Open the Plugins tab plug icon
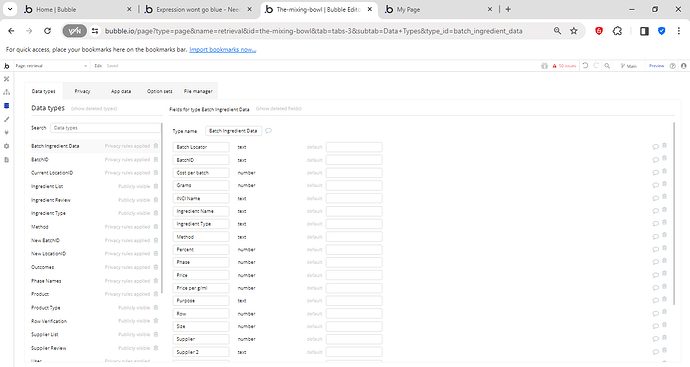This screenshot has height=367, width=690. click(x=6, y=132)
